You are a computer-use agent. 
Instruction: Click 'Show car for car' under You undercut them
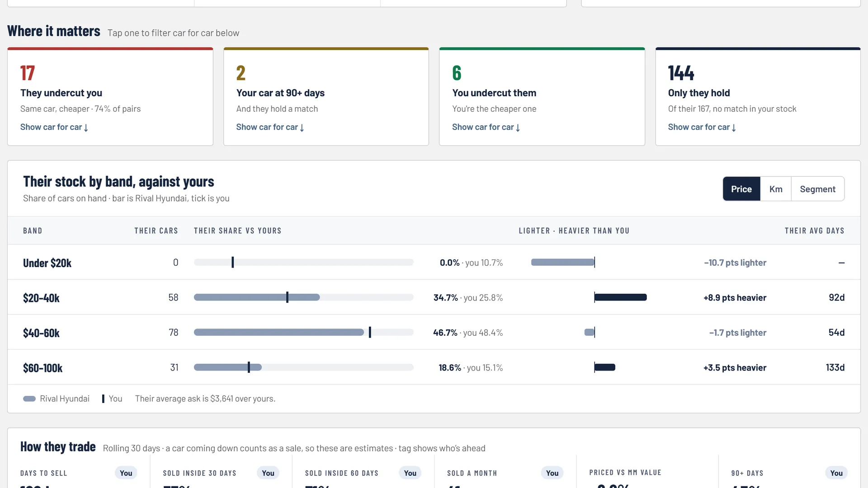point(486,127)
